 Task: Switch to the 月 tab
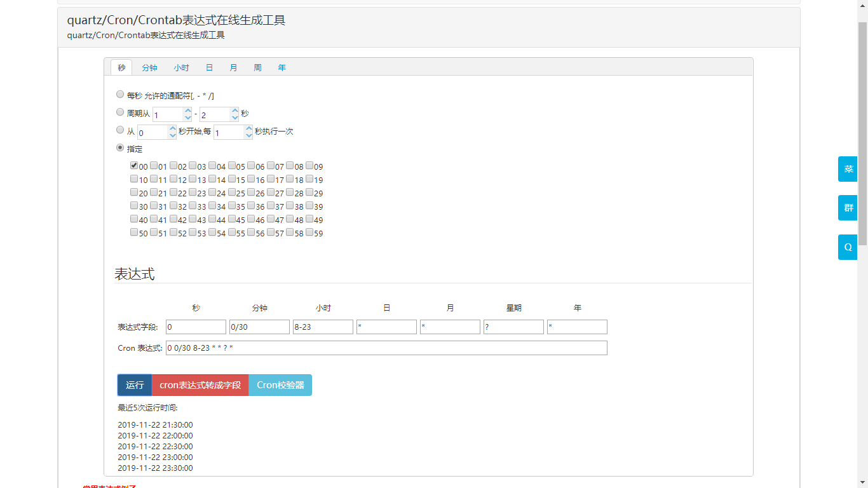click(x=233, y=67)
